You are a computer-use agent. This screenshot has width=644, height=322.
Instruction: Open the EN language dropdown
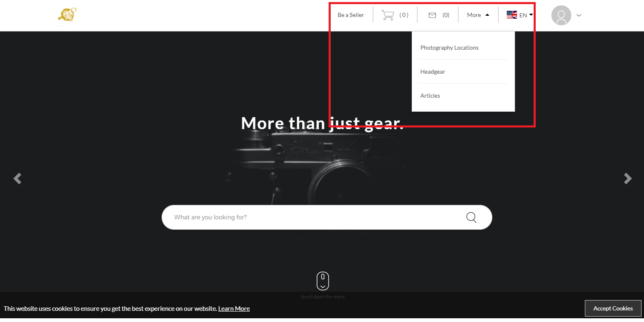tap(526, 15)
